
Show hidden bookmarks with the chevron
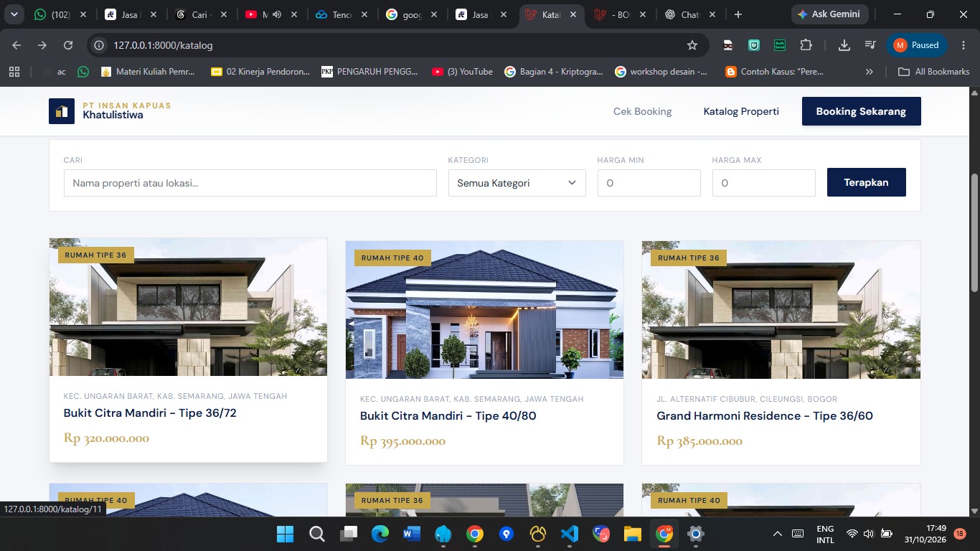(x=870, y=72)
